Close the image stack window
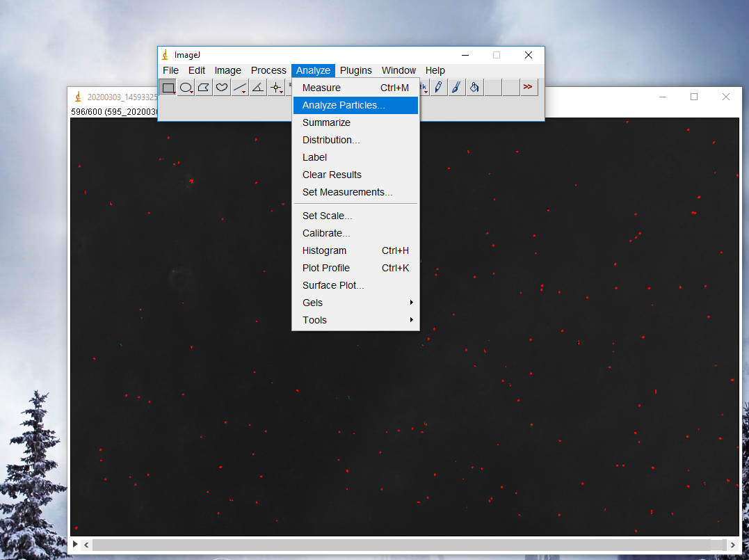This screenshot has width=749, height=560. tap(726, 97)
